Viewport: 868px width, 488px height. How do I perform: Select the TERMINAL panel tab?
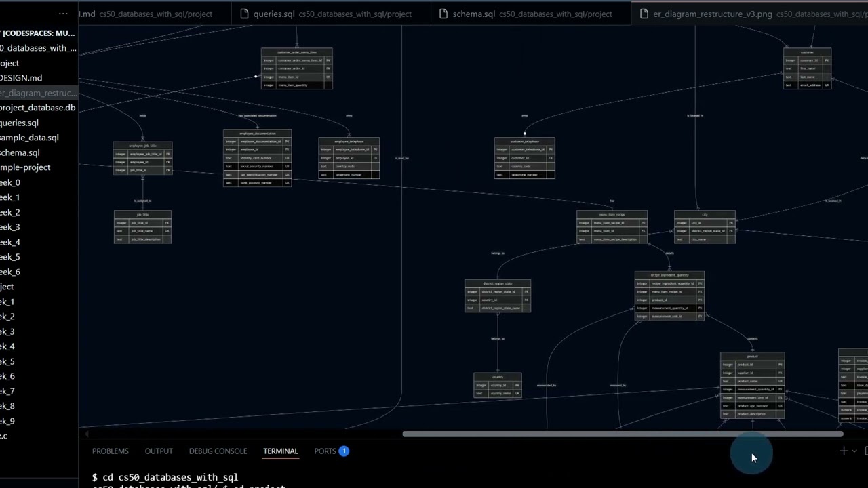tap(281, 451)
